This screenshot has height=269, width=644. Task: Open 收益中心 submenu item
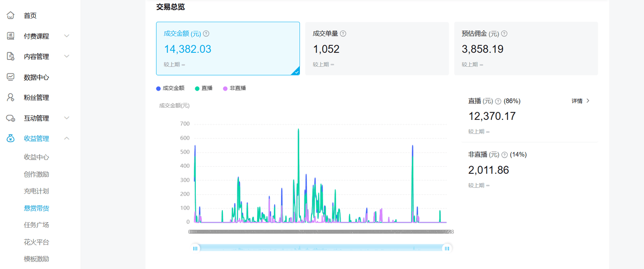36,157
